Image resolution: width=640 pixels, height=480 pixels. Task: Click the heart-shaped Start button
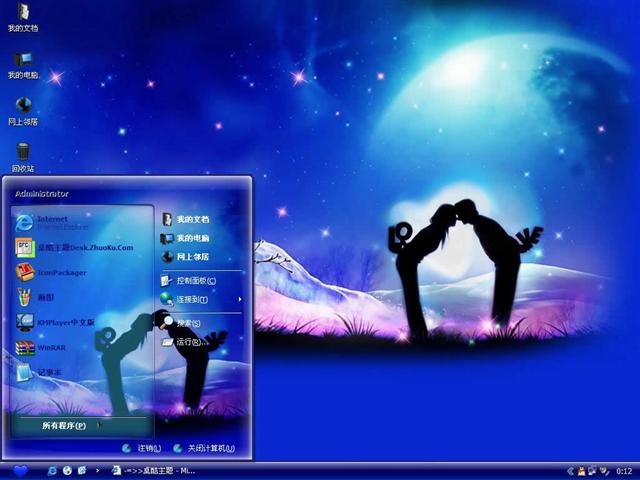[x=20, y=471]
